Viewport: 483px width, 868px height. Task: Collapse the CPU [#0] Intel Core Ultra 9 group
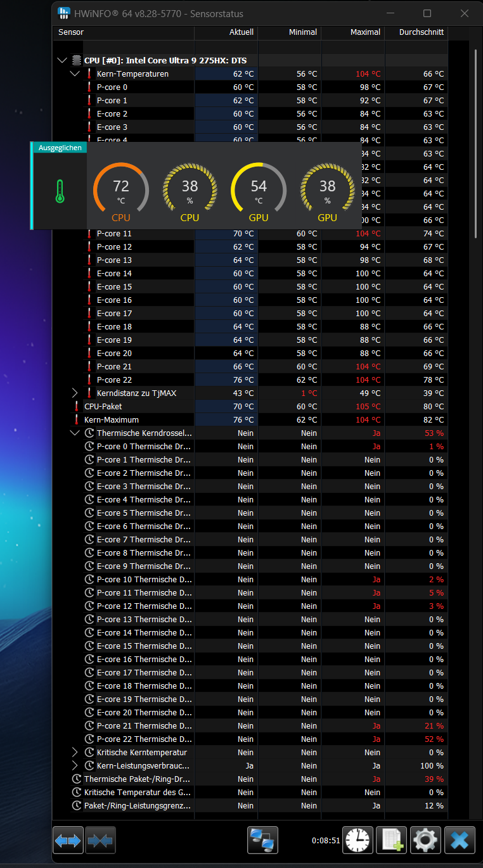pos(61,61)
